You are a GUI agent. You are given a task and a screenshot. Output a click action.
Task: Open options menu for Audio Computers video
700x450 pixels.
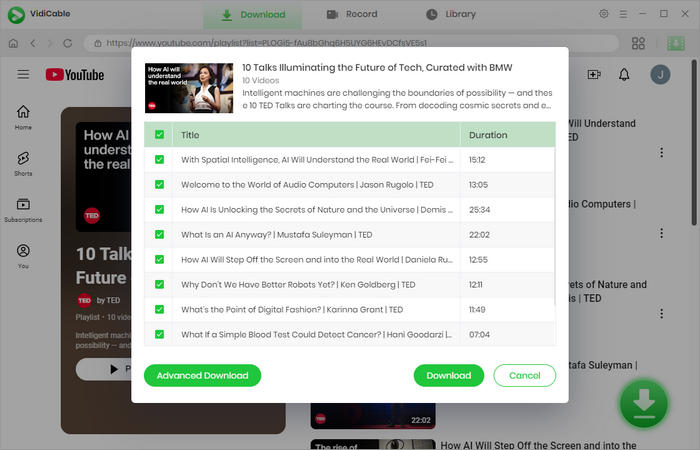click(x=661, y=233)
